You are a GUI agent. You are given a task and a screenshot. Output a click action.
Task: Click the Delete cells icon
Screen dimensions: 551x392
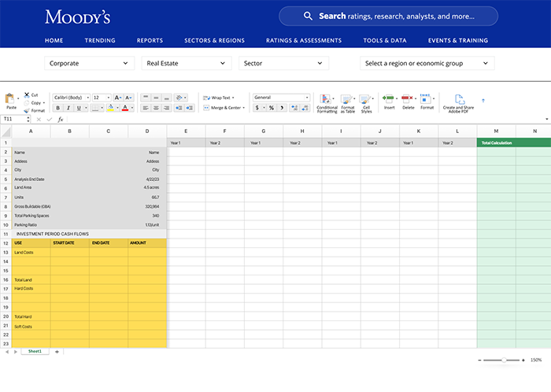pos(408,100)
